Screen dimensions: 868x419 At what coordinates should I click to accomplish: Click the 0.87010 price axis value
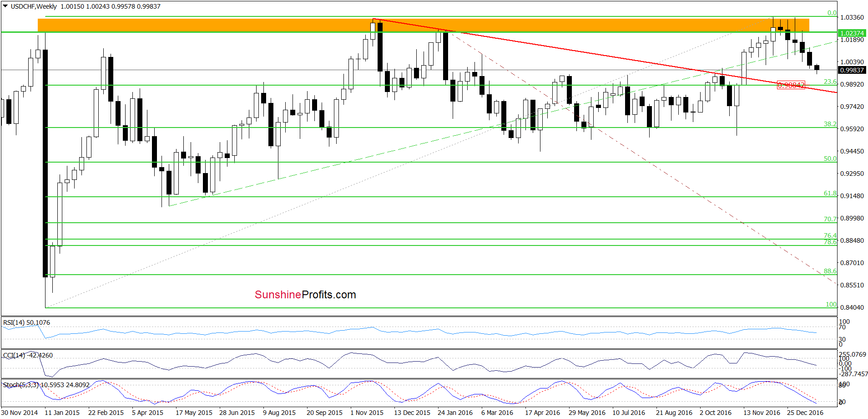(x=852, y=263)
